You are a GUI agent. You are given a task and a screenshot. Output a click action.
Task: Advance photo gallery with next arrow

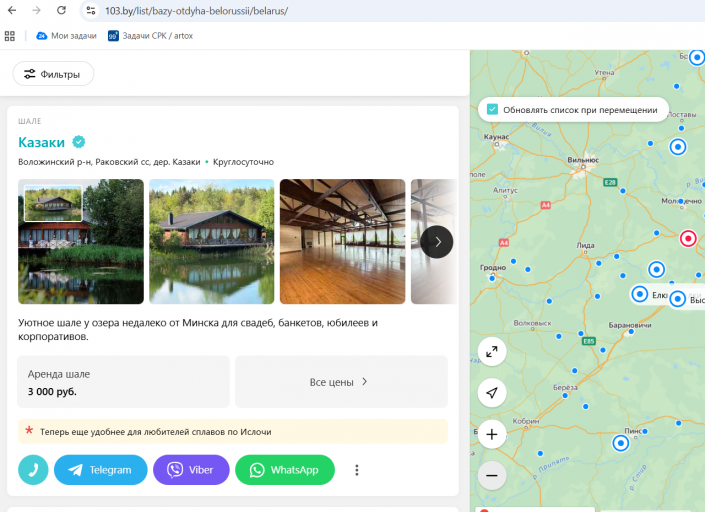point(437,242)
